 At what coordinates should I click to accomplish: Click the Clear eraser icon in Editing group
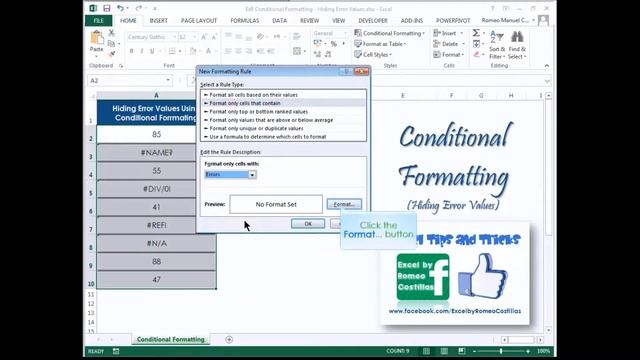pos(476,54)
